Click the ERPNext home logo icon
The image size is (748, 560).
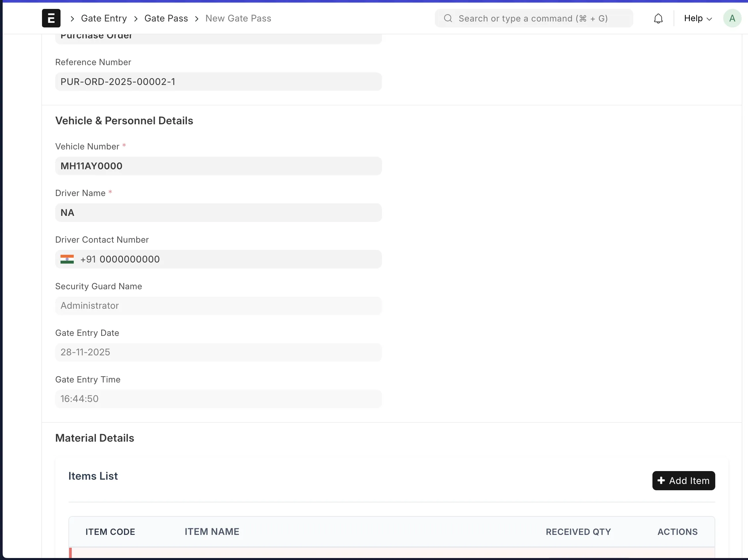pos(51,18)
